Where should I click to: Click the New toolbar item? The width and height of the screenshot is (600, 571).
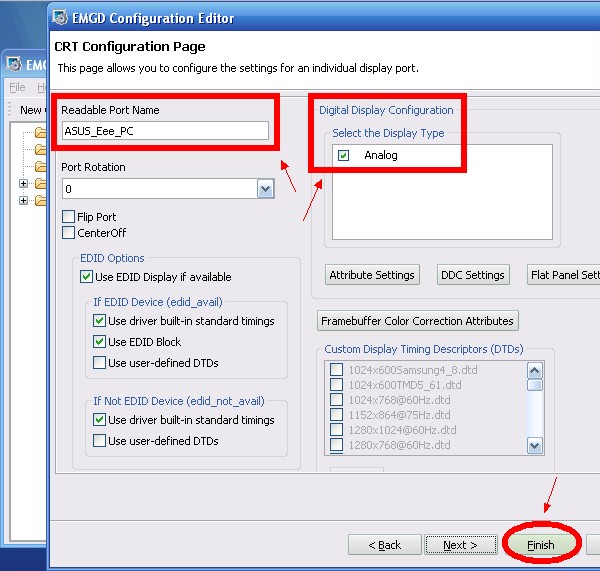31,110
